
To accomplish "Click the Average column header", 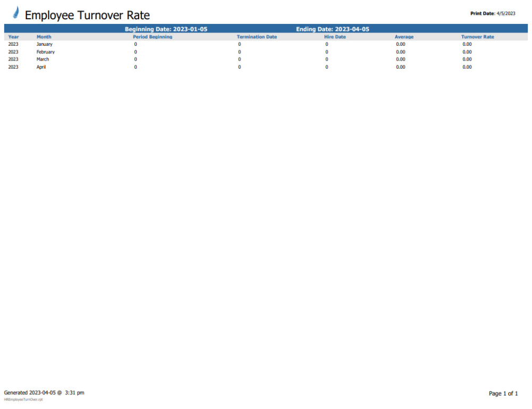I will [x=404, y=37].
